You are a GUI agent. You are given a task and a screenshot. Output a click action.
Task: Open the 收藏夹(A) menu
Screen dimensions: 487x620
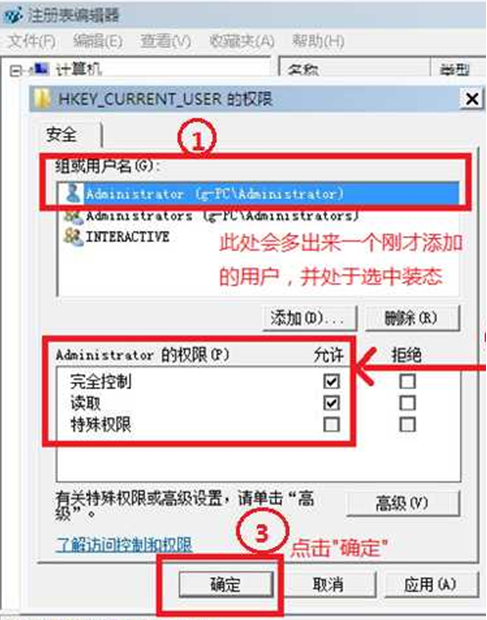242,41
